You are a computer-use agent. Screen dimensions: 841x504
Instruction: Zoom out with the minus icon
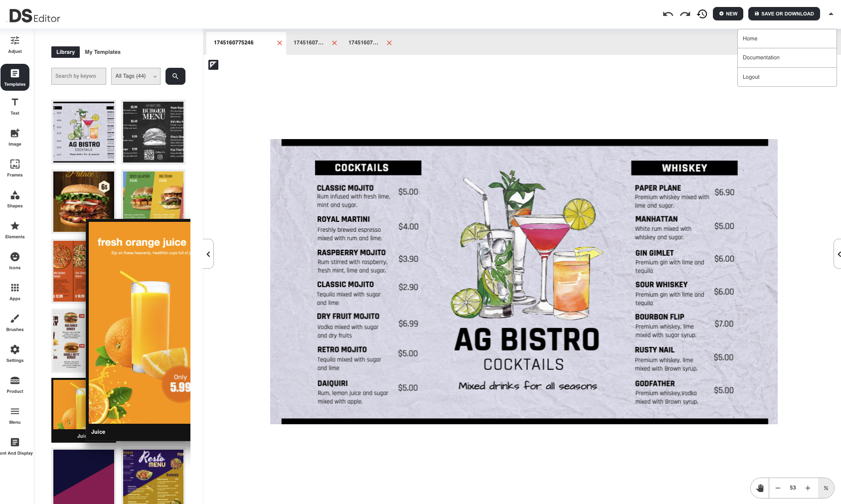(778, 488)
